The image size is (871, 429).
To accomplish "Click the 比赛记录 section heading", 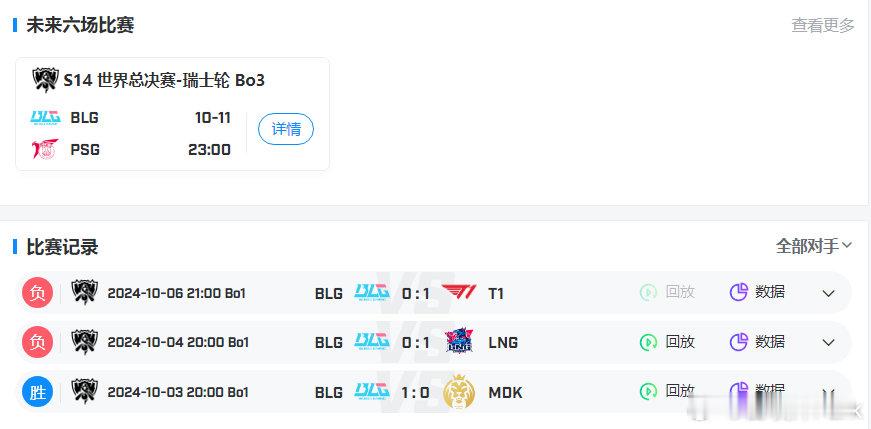I will tap(62, 247).
